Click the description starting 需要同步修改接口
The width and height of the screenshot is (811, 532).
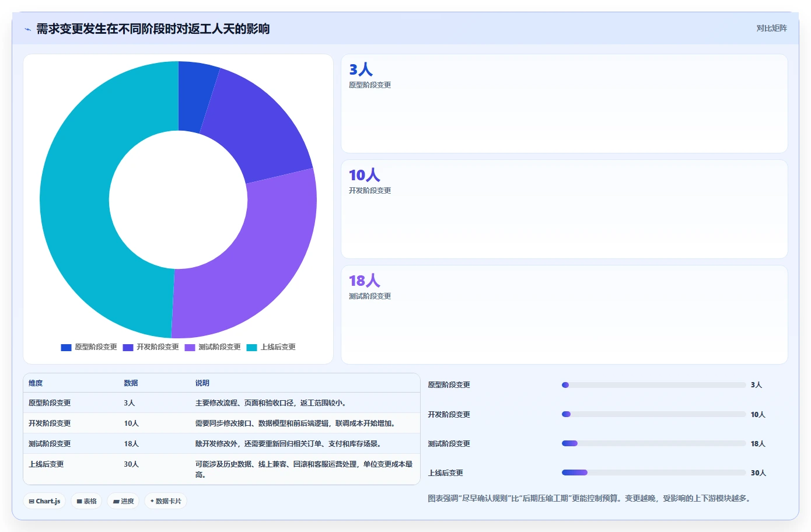[x=296, y=423]
